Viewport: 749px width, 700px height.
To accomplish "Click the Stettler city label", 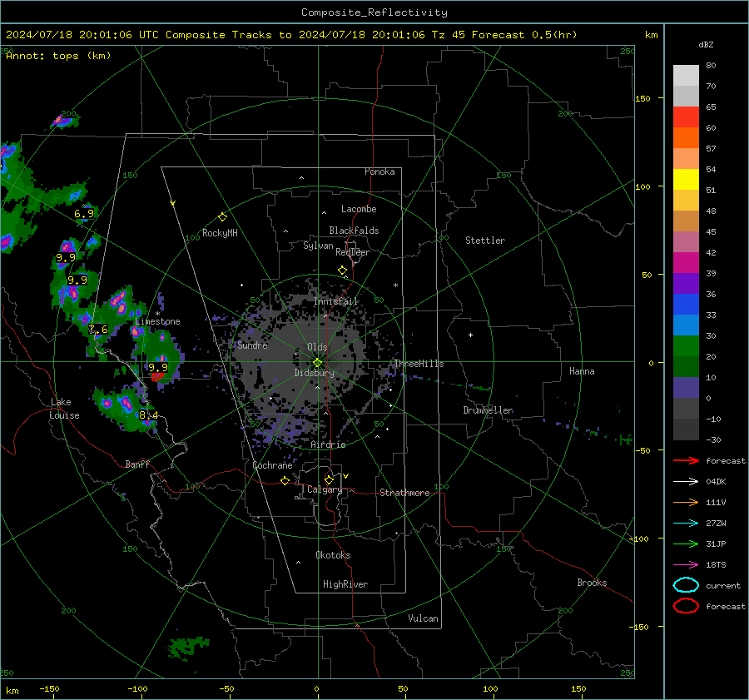I will pyautogui.click(x=485, y=241).
